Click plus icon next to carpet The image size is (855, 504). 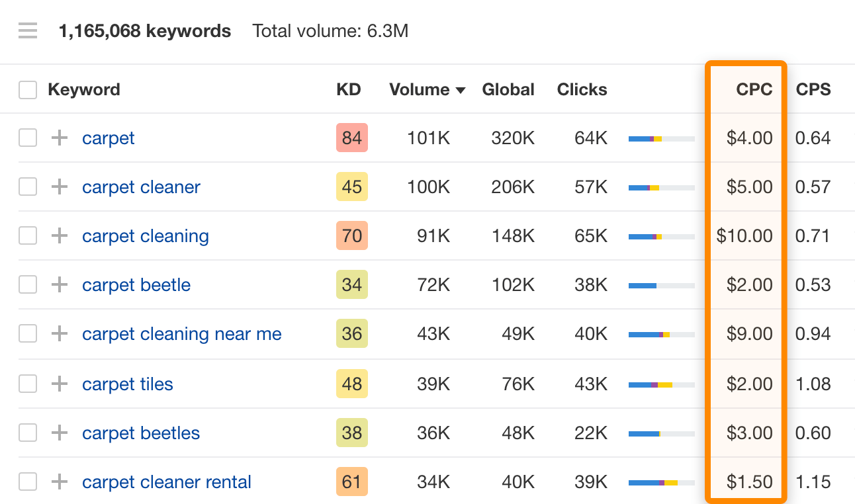point(60,138)
